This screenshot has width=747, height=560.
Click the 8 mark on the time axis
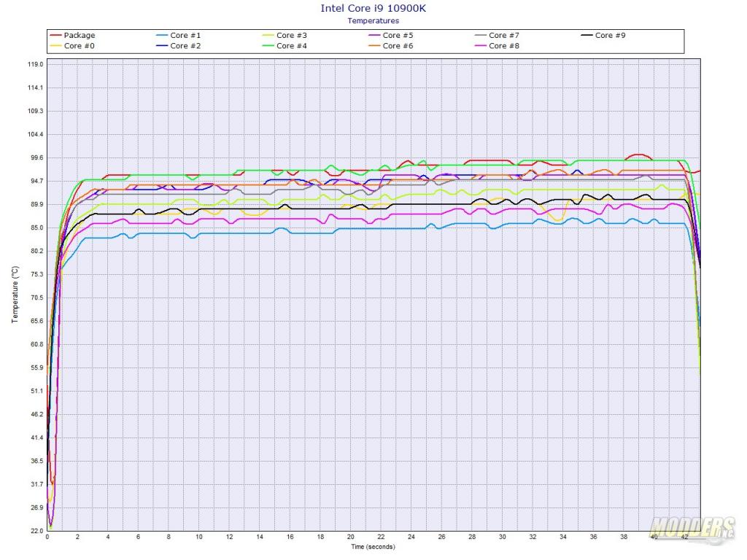tap(169, 537)
